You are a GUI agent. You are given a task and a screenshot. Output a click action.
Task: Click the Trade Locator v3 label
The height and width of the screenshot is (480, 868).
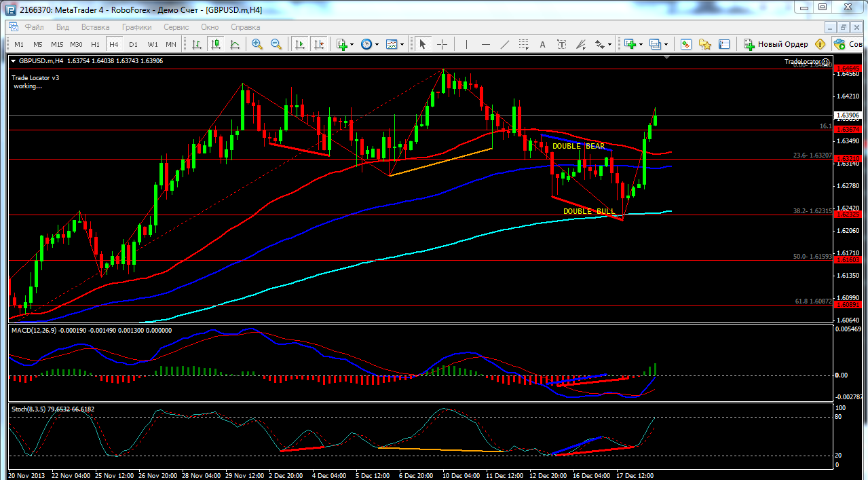click(x=35, y=77)
